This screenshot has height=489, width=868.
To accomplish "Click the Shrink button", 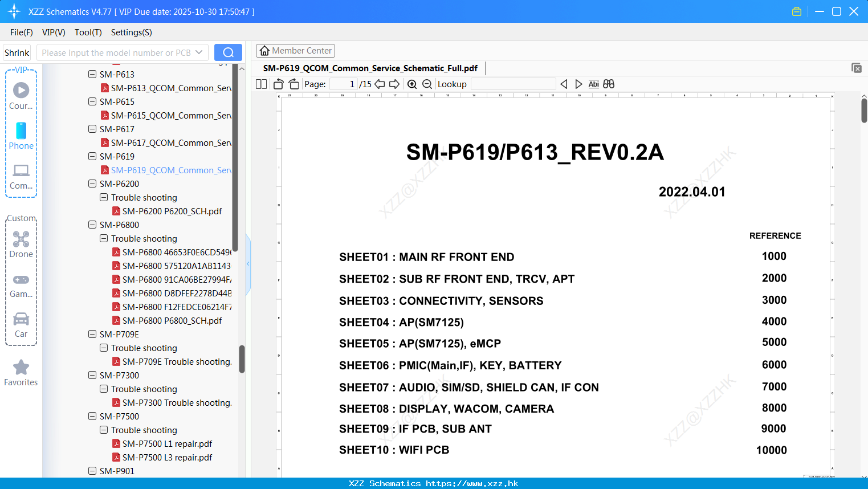I will (17, 52).
